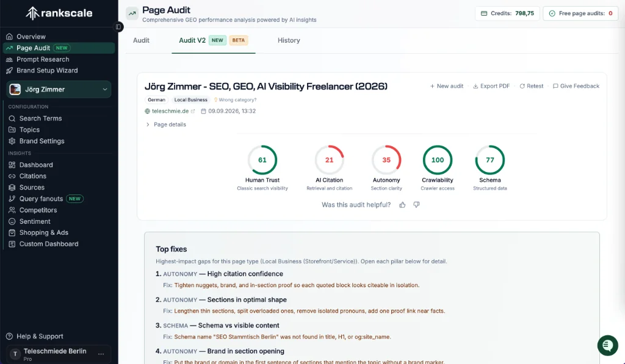The height and width of the screenshot is (364, 625).
Task: Click the Local Business category tag
Action: point(190,100)
